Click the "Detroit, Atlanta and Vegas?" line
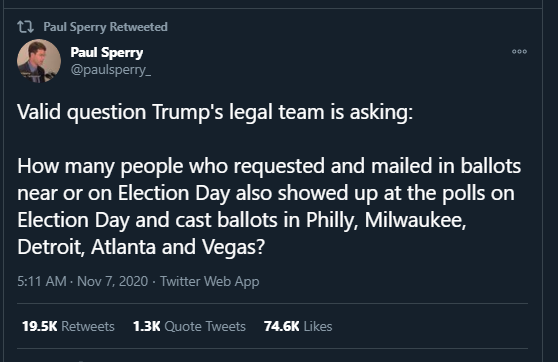Viewport: 558px width, 362px height. pos(141,247)
